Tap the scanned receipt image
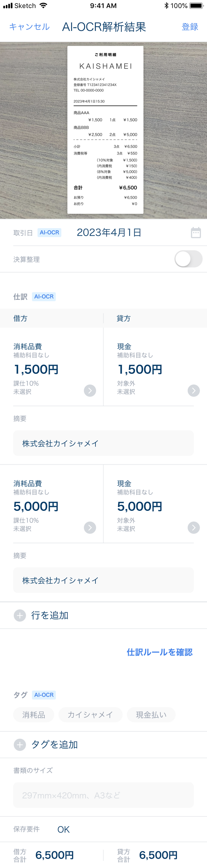Image resolution: width=207 pixels, height=868 pixels. click(x=105, y=130)
